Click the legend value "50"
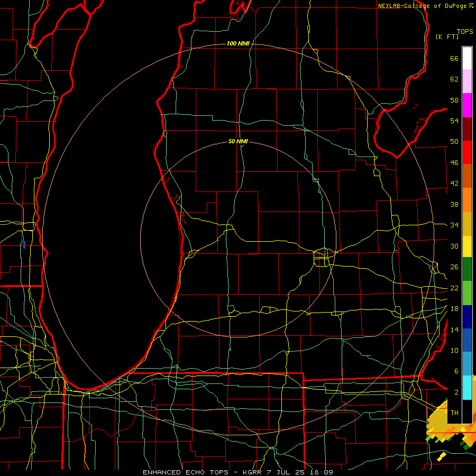The height and width of the screenshot is (476, 476). coord(454,142)
